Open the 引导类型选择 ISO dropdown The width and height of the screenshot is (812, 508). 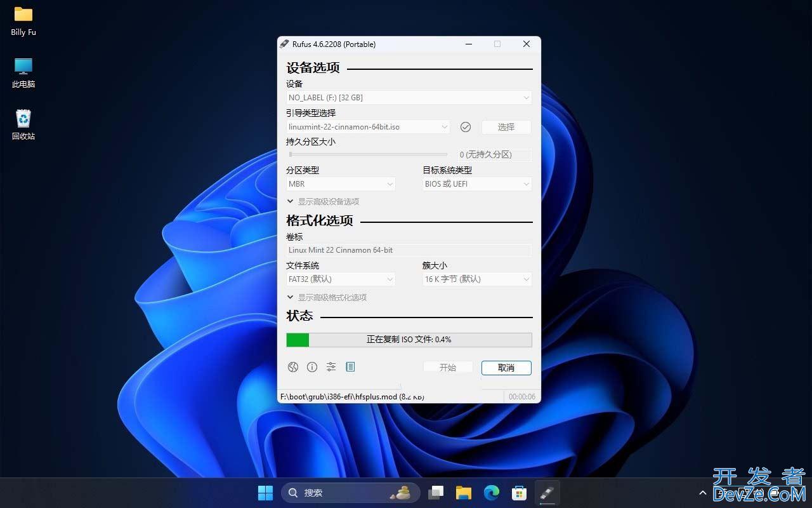(x=368, y=127)
